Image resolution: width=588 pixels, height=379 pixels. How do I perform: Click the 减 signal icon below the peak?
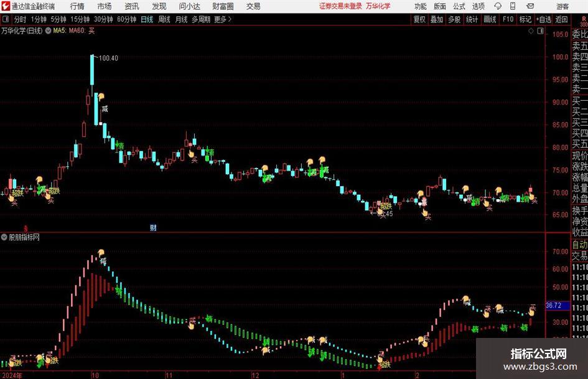pos(105,109)
